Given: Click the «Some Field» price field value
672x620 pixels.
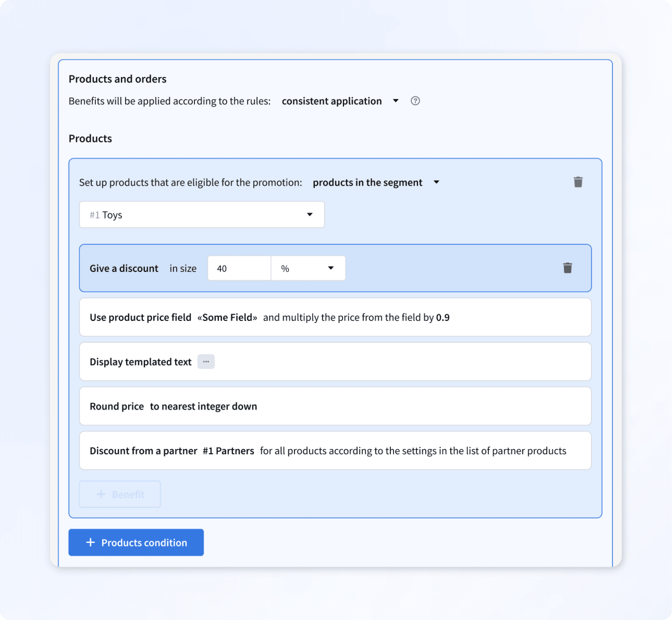Looking at the screenshot, I should tap(227, 317).
